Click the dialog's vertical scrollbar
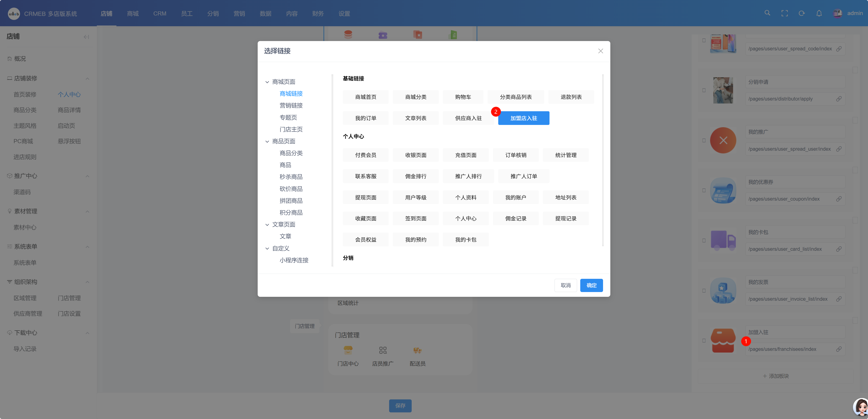Viewport: 868px width, 419px height. 603,160
